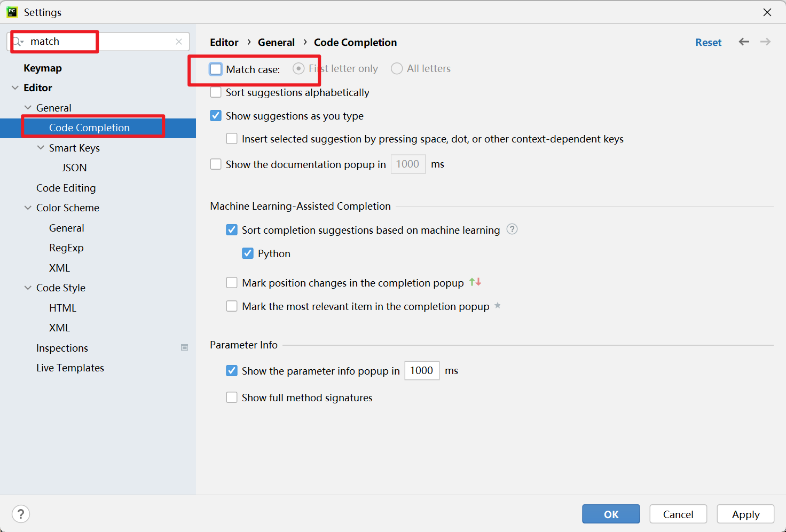Click the OK button
The image size is (786, 532).
(611, 514)
